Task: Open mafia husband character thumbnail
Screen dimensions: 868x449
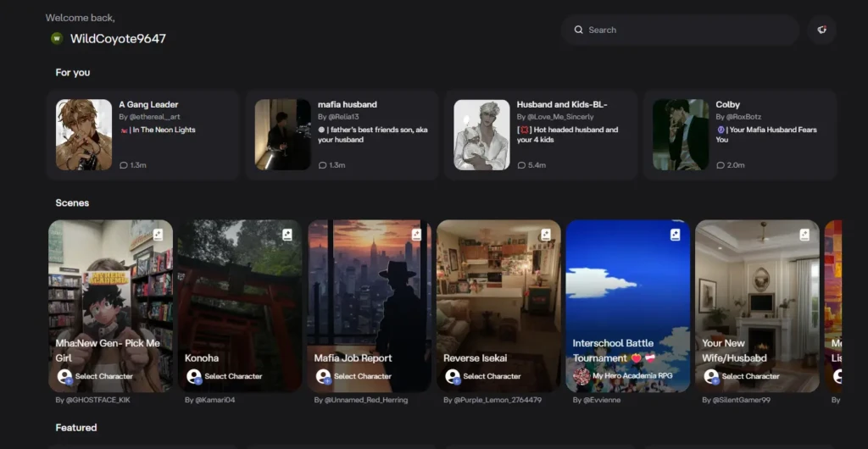Action: 282,135
